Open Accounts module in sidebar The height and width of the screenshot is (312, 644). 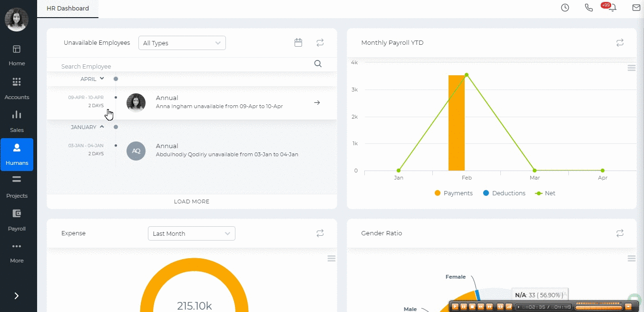pyautogui.click(x=17, y=89)
